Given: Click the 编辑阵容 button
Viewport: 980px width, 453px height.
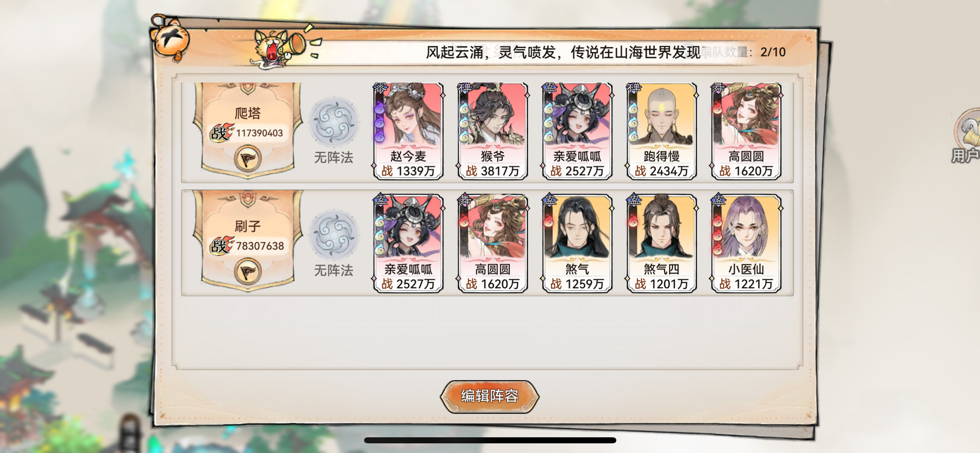Looking at the screenshot, I should click(x=490, y=396).
